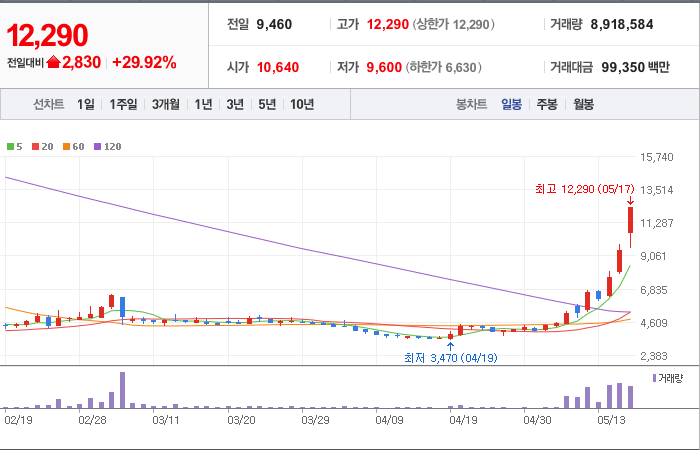Click the 거래량 value 8,918,584

coord(622,24)
